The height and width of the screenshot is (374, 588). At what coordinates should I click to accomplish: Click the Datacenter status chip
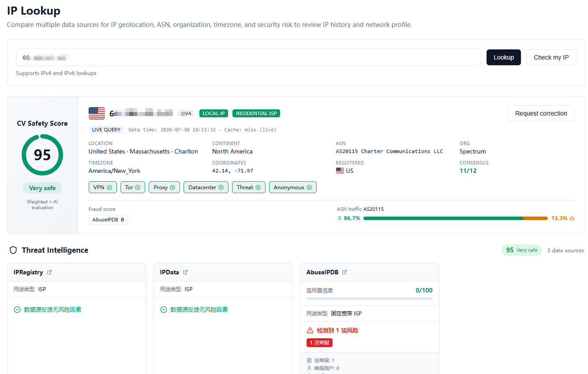(x=206, y=187)
